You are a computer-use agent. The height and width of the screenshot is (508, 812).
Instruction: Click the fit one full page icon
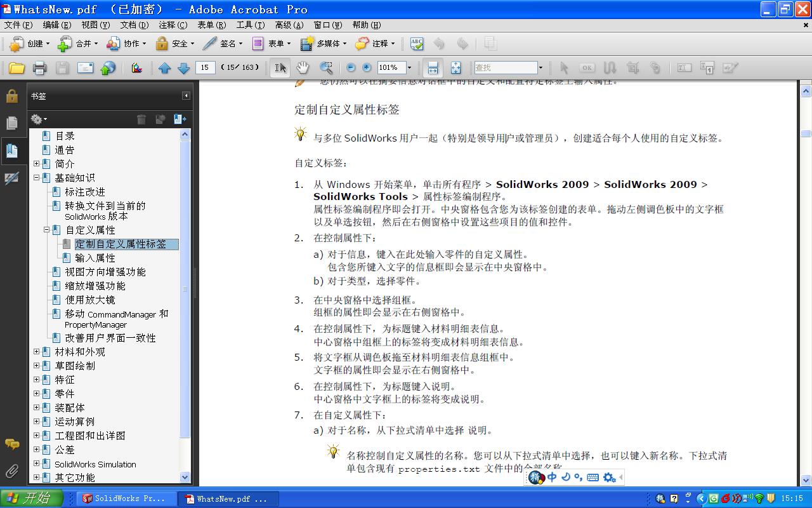[455, 68]
